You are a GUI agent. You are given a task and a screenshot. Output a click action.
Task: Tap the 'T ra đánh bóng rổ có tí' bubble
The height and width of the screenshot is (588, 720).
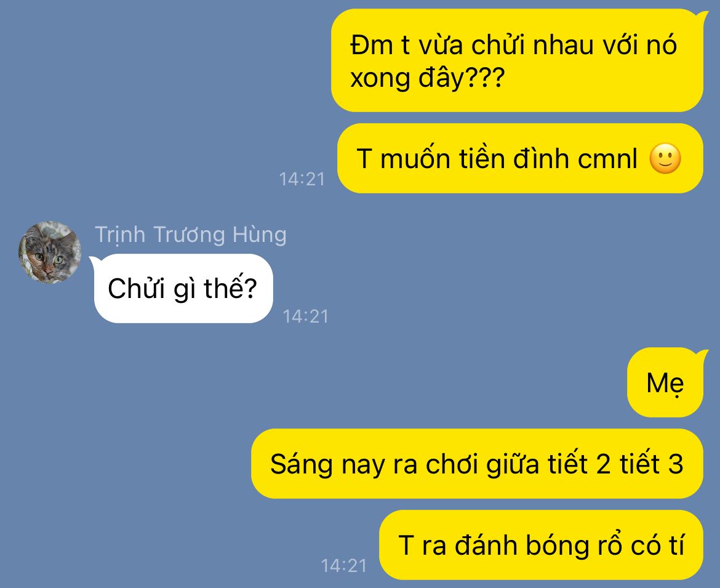541,546
